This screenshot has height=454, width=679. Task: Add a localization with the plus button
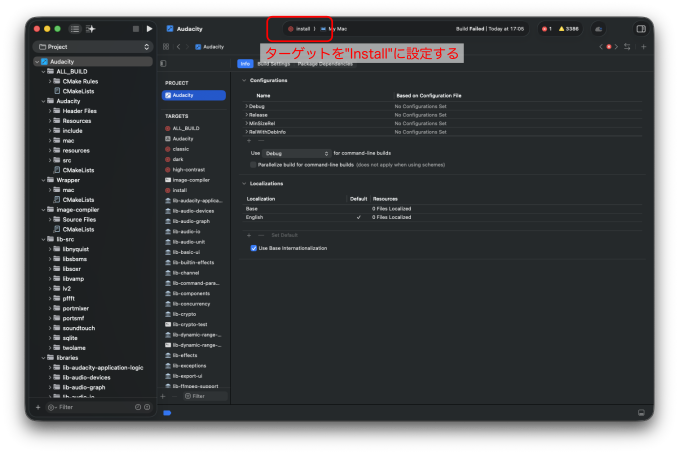(x=249, y=235)
